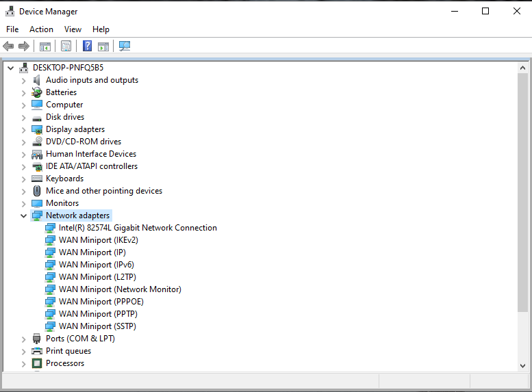Expand the Display adapters chevron
The height and width of the screenshot is (392, 532).
point(23,130)
